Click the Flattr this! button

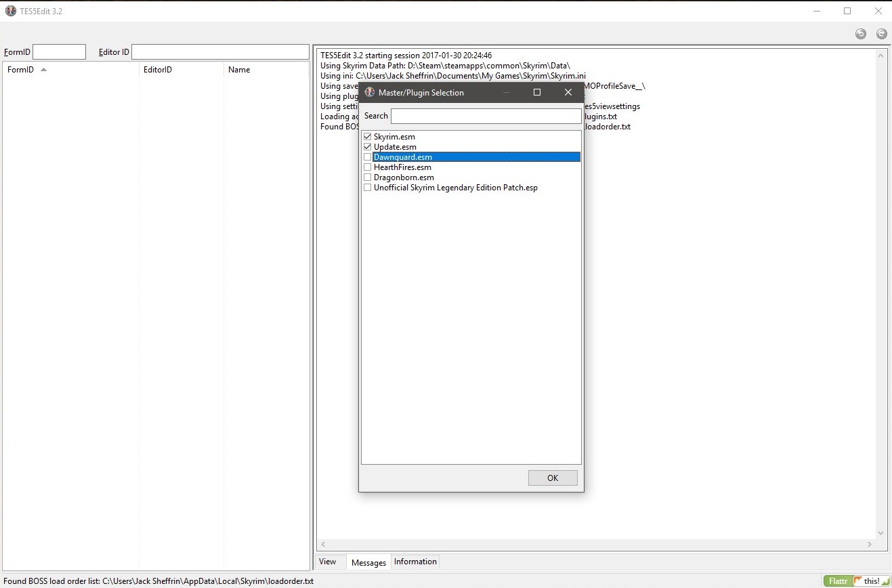click(x=856, y=581)
